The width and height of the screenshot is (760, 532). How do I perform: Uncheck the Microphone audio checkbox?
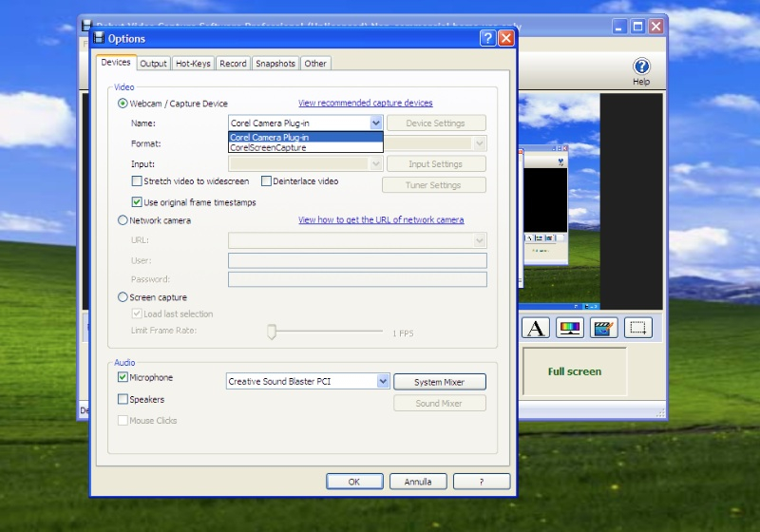tap(123, 377)
